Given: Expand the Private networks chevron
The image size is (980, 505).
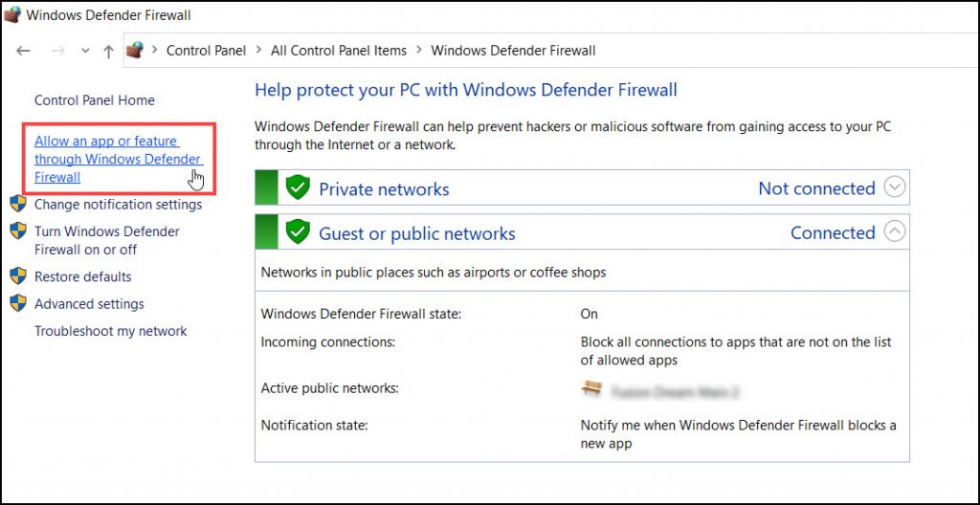Looking at the screenshot, I should [x=895, y=187].
